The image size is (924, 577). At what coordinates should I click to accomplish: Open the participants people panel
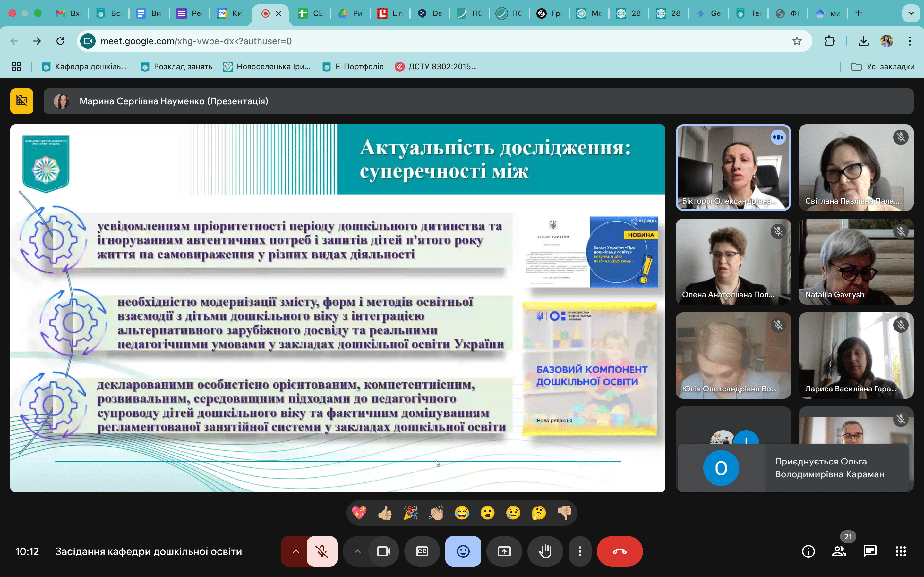coord(839,551)
